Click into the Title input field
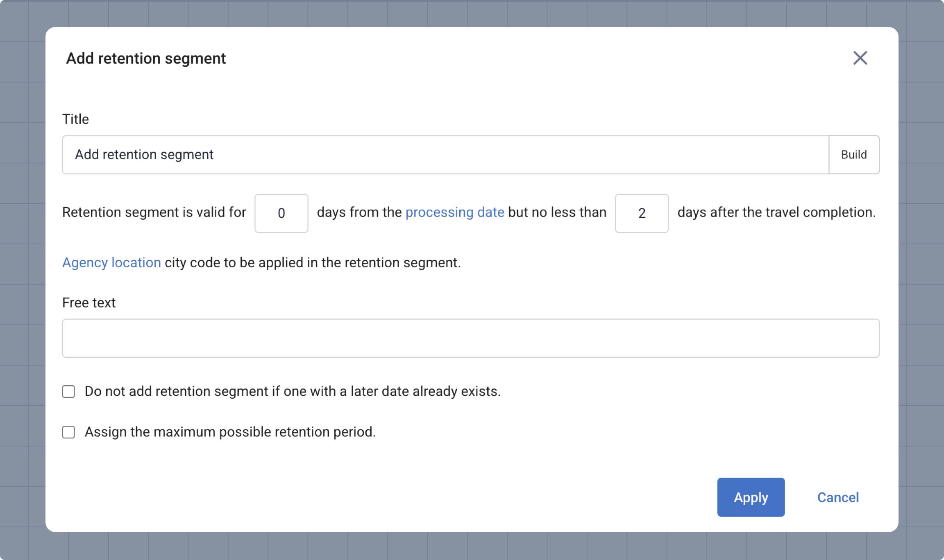Screen dimensions: 944x560 [x=445, y=155]
